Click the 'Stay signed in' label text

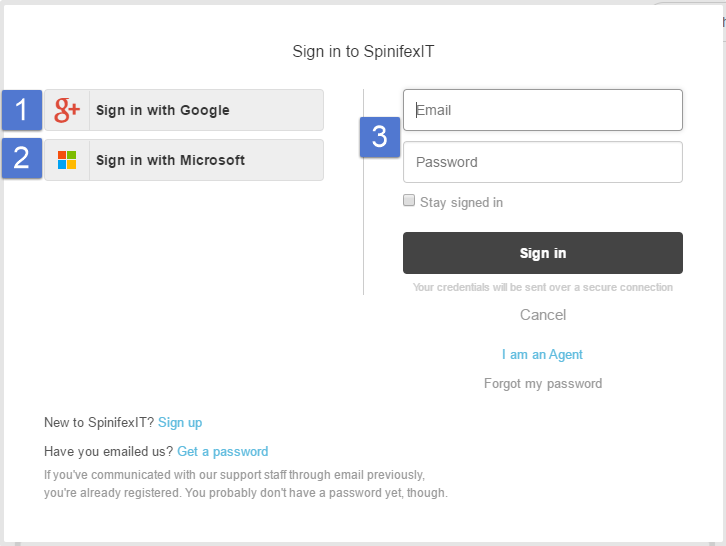tap(461, 202)
